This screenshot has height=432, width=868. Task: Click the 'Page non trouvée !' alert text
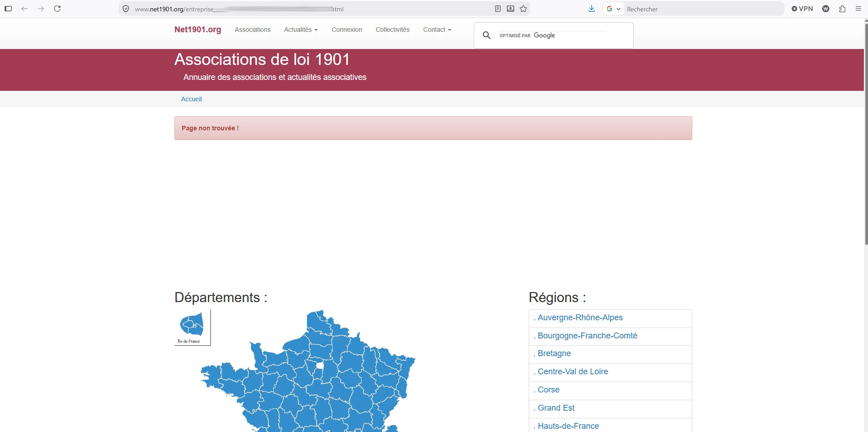[x=210, y=128]
